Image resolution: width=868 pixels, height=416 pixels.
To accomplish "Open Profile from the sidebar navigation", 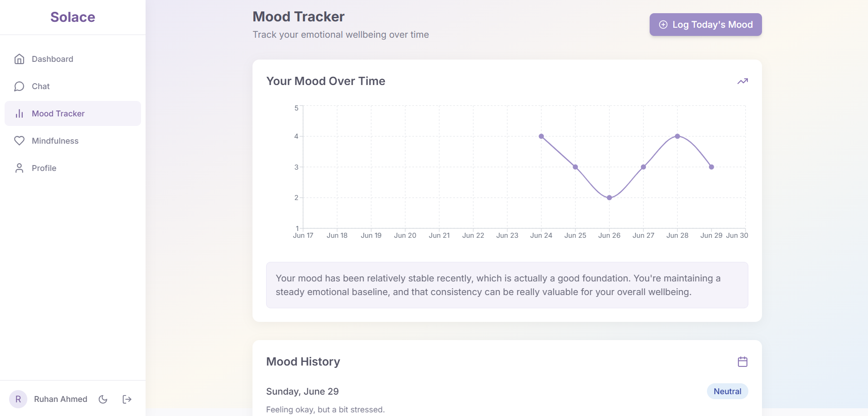I will [x=44, y=168].
